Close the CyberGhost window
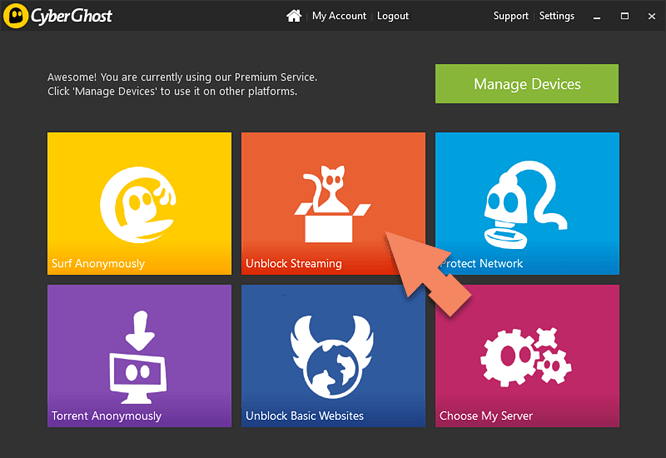Viewport: 666px width, 458px height. (652, 16)
